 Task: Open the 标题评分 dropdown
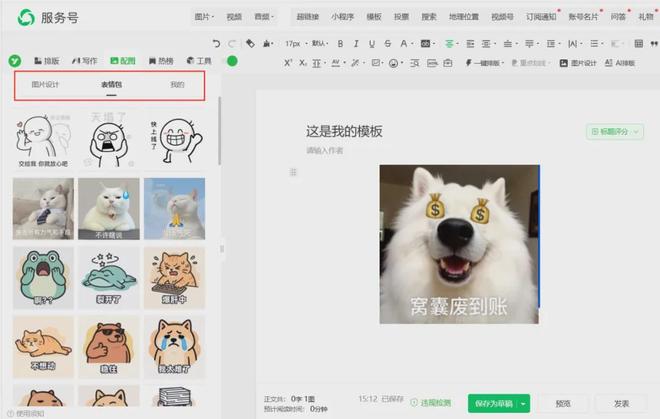[x=615, y=131]
